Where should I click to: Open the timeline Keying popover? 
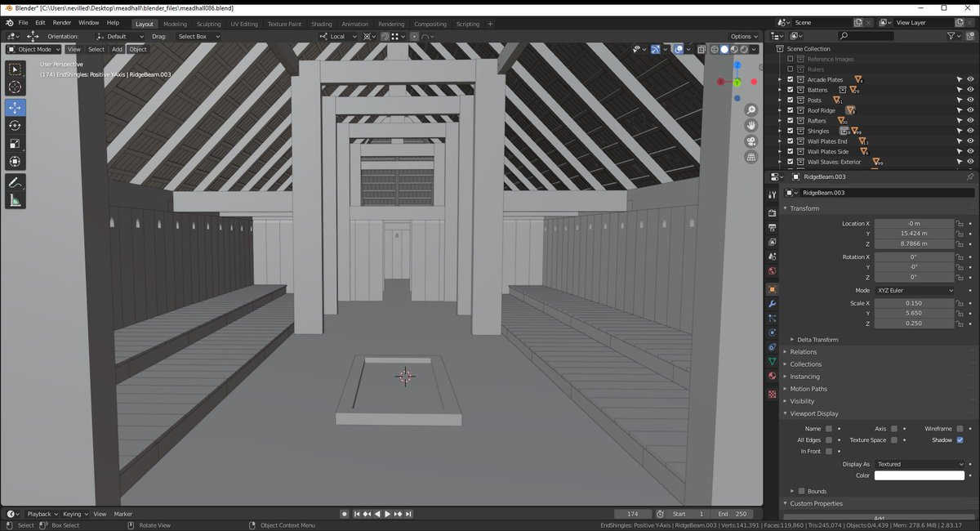(x=74, y=514)
